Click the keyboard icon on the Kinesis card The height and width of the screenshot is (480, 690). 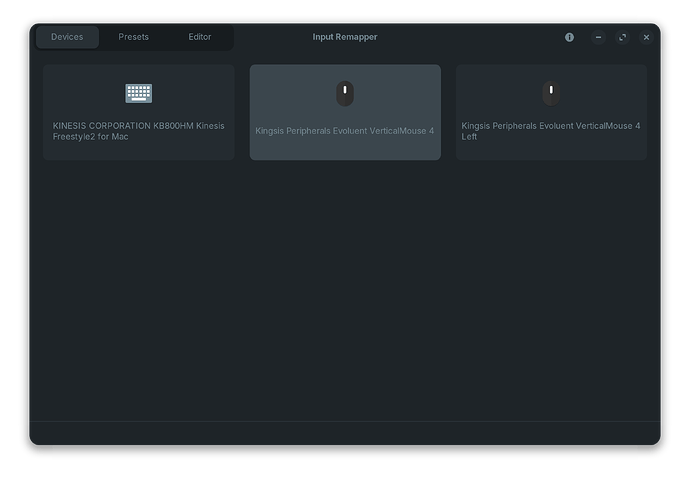139,93
